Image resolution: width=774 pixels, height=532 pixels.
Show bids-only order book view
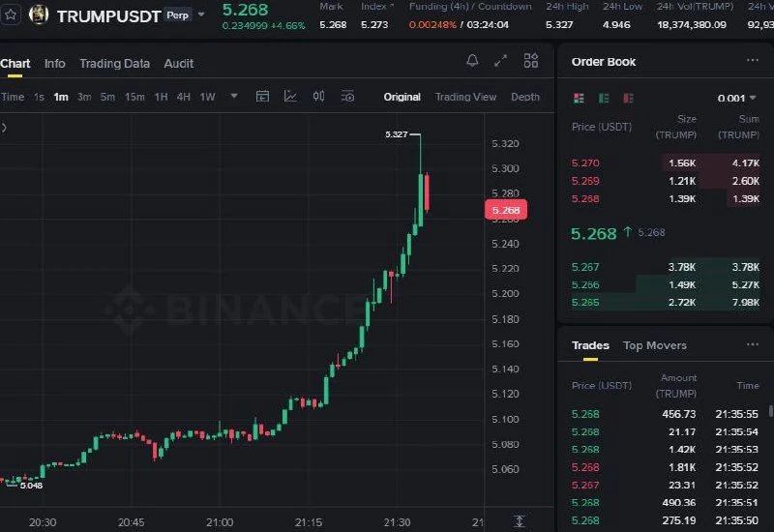tap(603, 99)
